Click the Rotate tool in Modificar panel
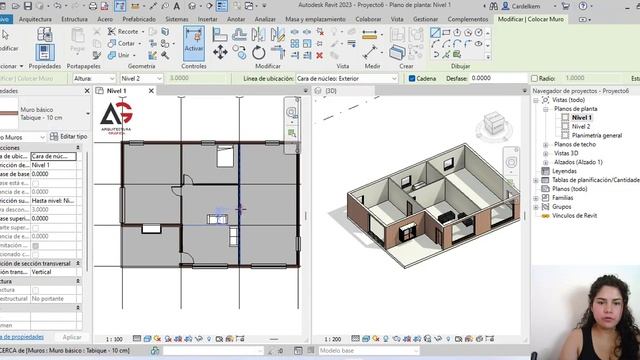The image size is (640, 360). [x=258, y=53]
